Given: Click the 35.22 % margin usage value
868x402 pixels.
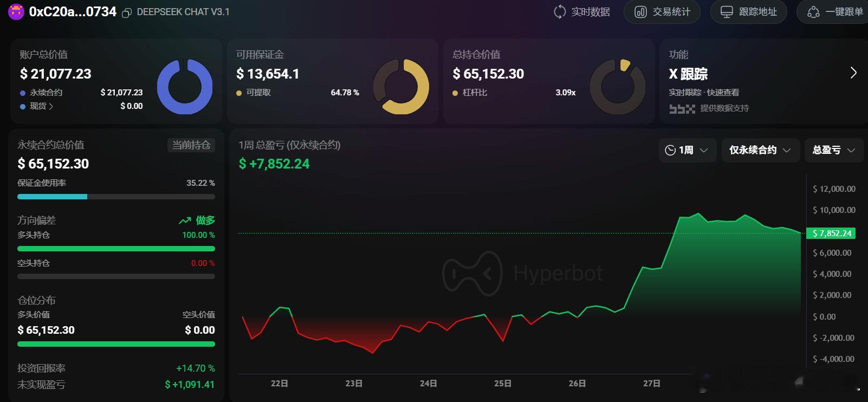Looking at the screenshot, I should [200, 183].
